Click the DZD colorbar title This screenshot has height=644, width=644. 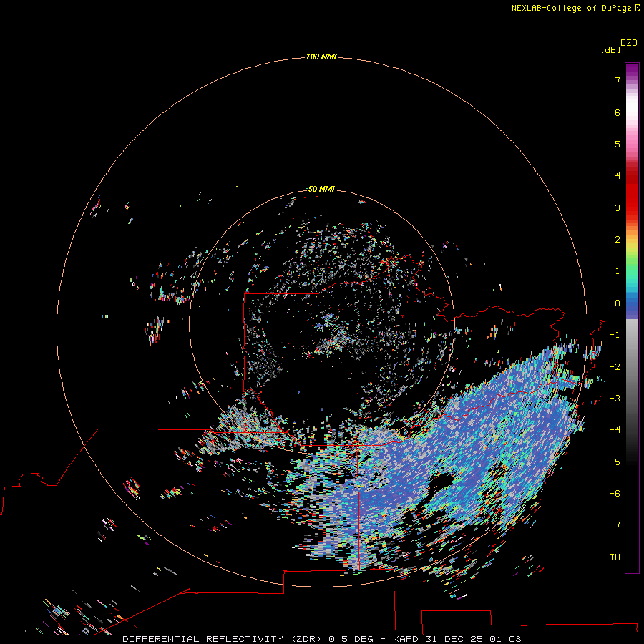[629, 43]
